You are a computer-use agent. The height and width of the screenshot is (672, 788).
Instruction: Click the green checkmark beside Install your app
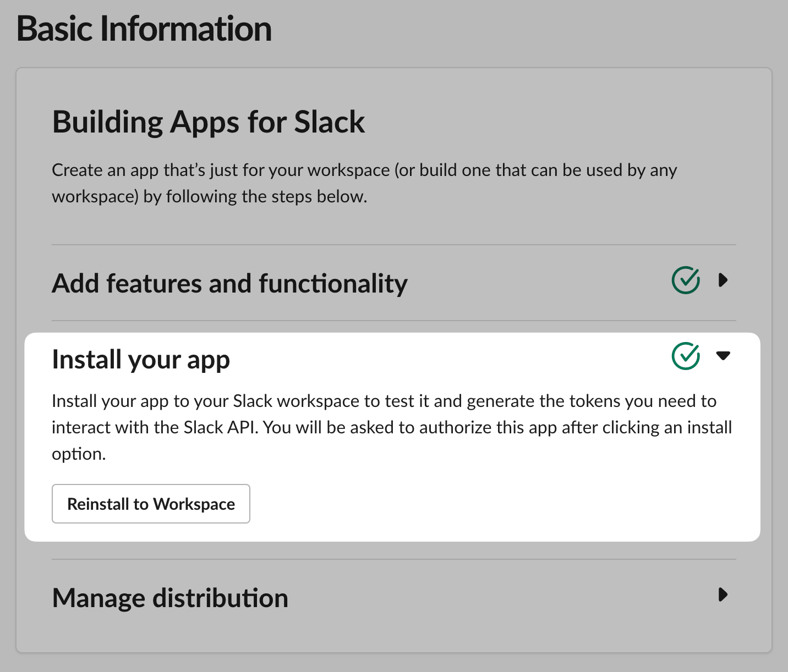point(686,356)
